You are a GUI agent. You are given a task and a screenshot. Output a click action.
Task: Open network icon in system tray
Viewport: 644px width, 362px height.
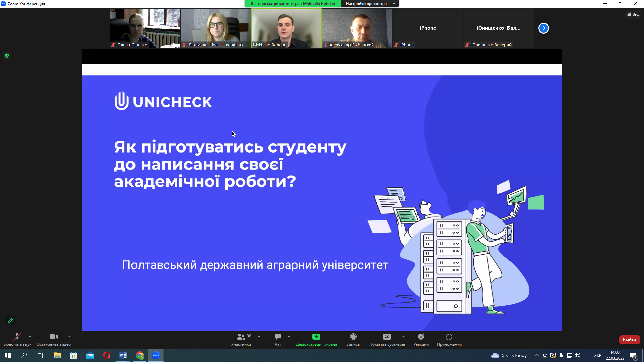pos(569,355)
